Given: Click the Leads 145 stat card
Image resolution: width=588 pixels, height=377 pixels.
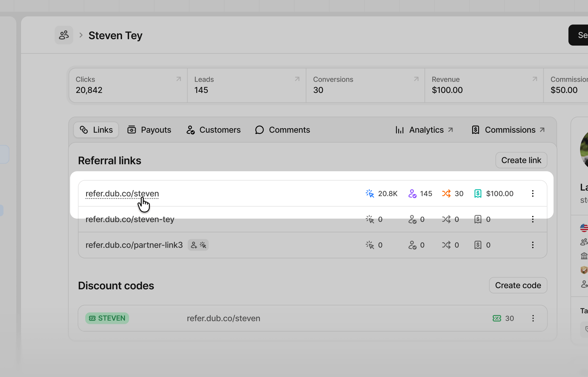Looking at the screenshot, I should click(x=247, y=85).
